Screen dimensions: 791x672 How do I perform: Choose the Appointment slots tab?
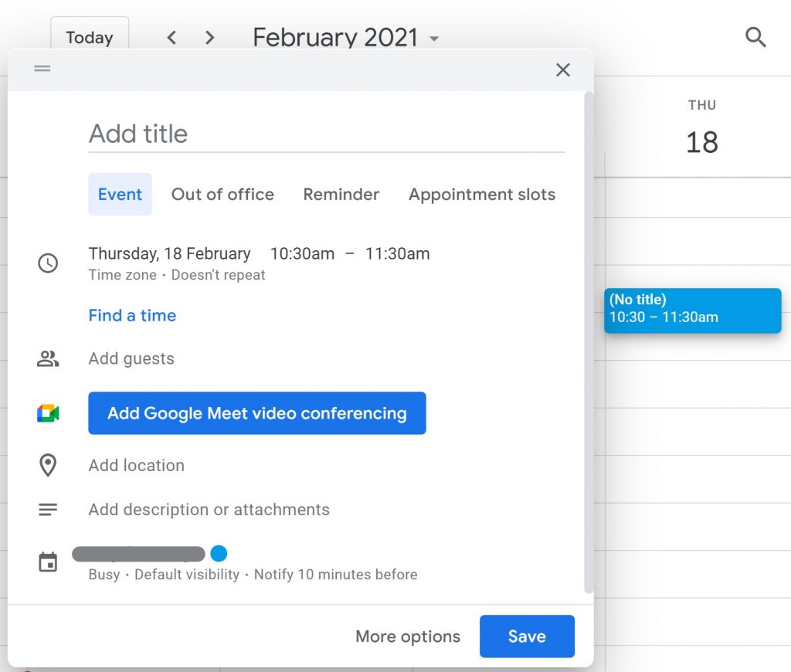tap(481, 194)
